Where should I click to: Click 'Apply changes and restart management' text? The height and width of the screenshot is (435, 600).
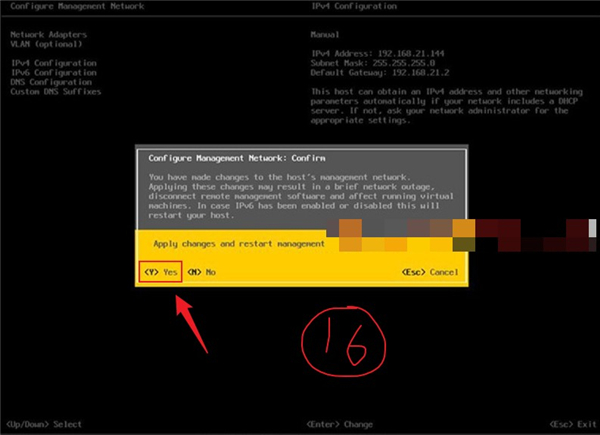(231, 243)
